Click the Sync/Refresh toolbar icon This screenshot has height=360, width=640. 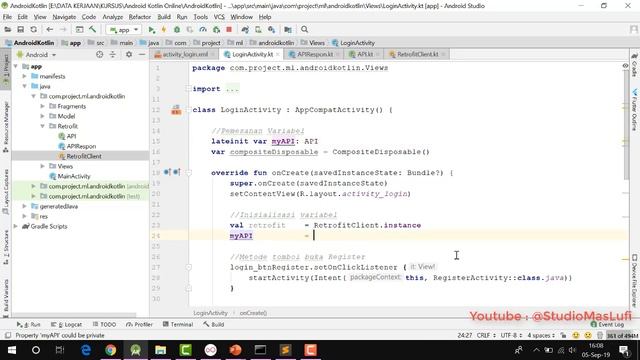(33, 29)
